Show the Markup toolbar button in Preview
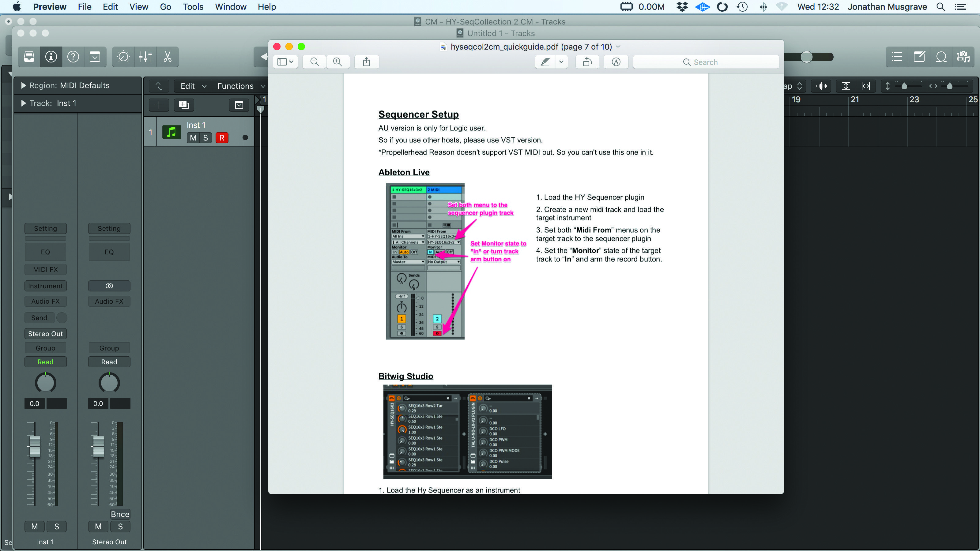Screen dimensions: 980x551 point(616,62)
